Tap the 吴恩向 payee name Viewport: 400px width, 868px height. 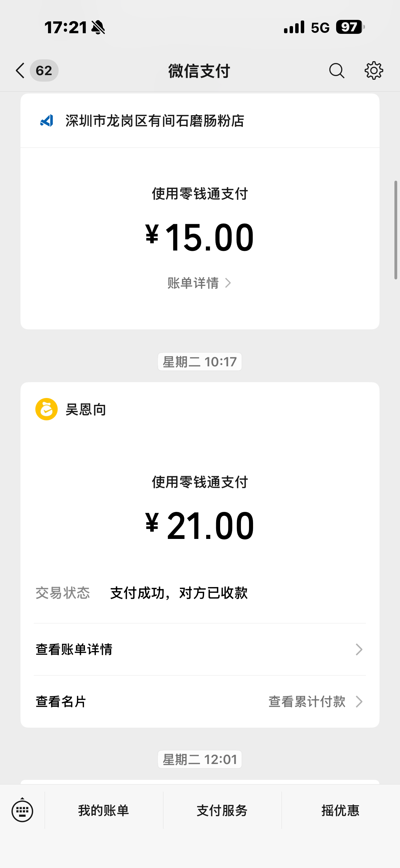pyautogui.click(x=86, y=409)
